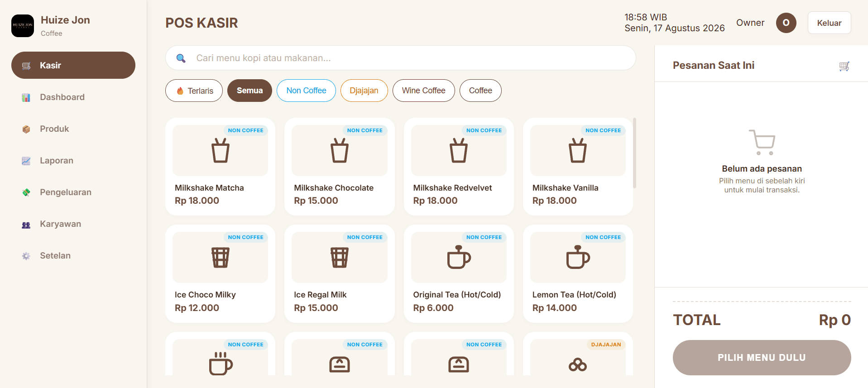Click the Kasir cash register icon

[x=26, y=66]
